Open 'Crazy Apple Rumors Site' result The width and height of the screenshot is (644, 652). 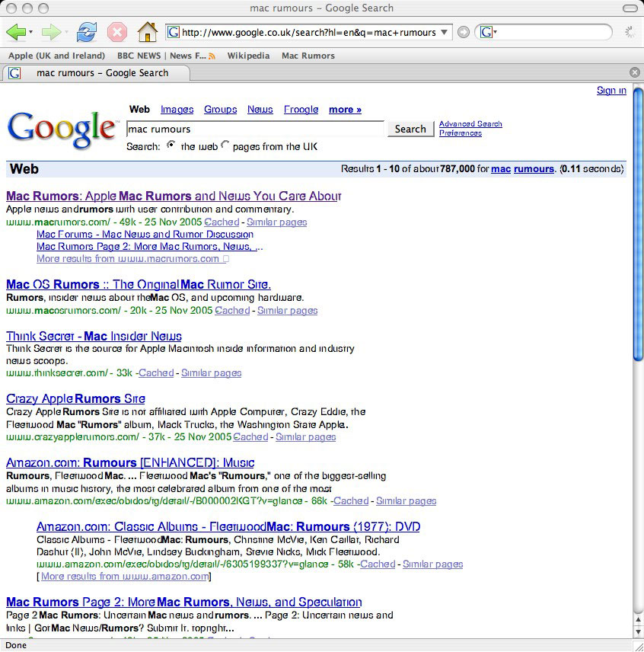75,398
